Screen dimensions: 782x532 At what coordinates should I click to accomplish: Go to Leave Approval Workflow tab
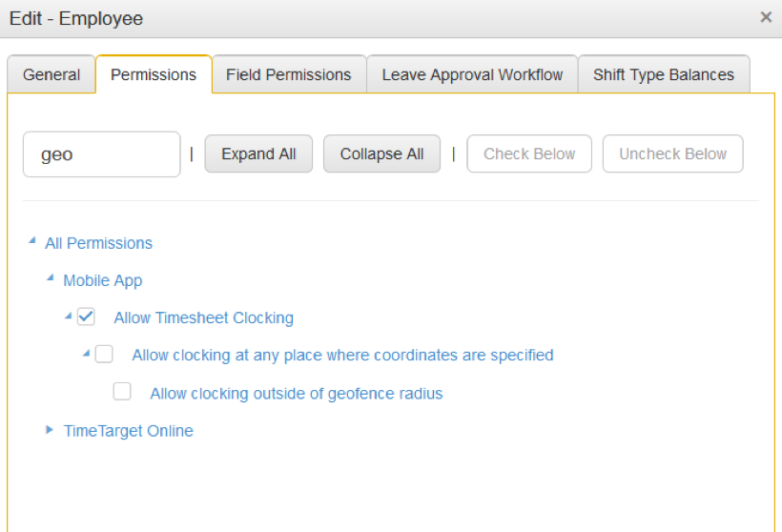[x=472, y=74]
